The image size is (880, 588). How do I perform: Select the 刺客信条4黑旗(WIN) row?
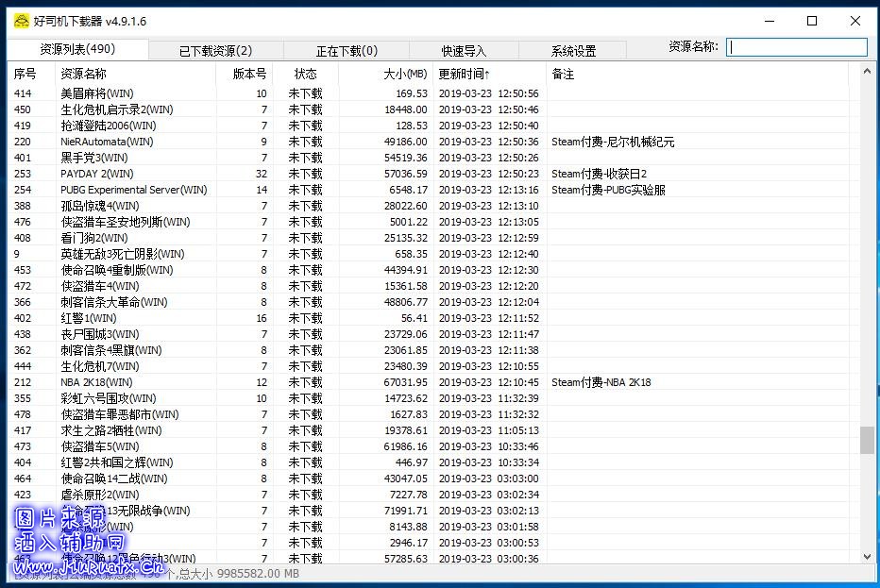point(428,350)
